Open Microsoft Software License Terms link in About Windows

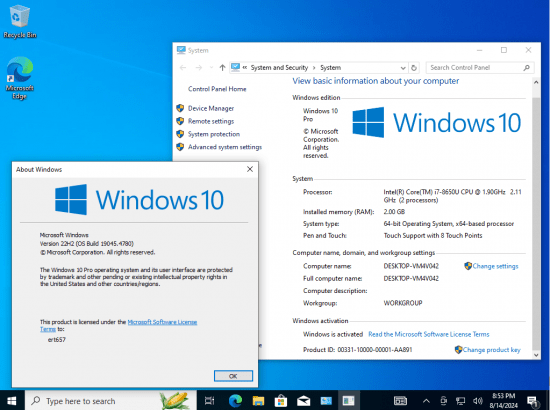(162, 322)
